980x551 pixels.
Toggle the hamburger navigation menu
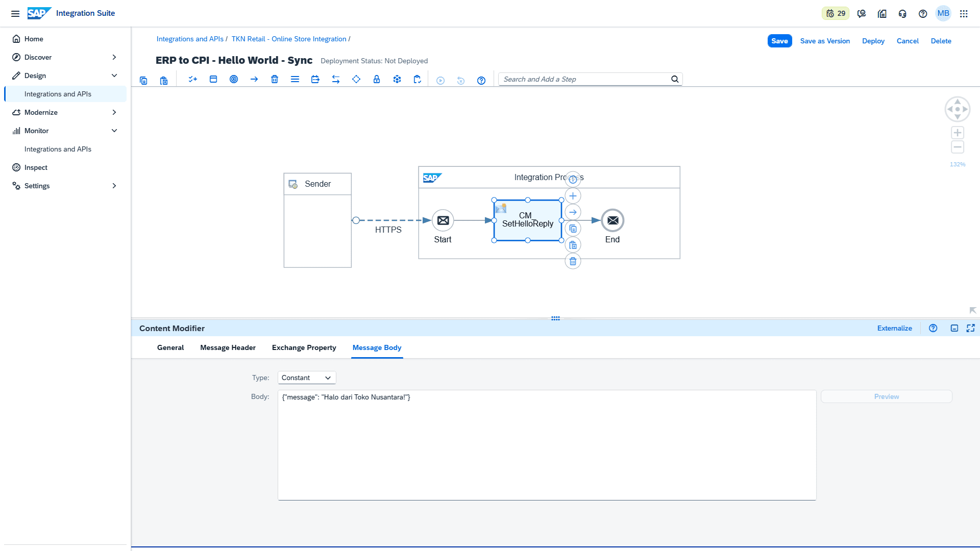[15, 14]
